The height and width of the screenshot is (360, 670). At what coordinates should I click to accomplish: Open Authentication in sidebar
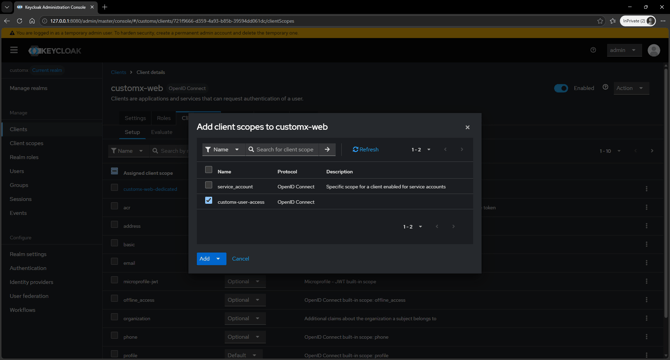(28, 268)
